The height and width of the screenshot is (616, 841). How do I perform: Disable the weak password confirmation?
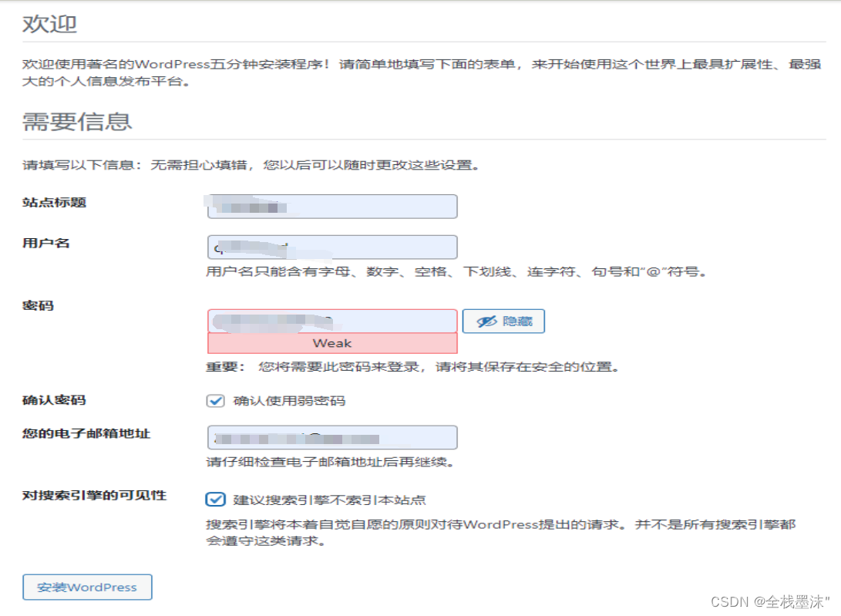pos(214,400)
